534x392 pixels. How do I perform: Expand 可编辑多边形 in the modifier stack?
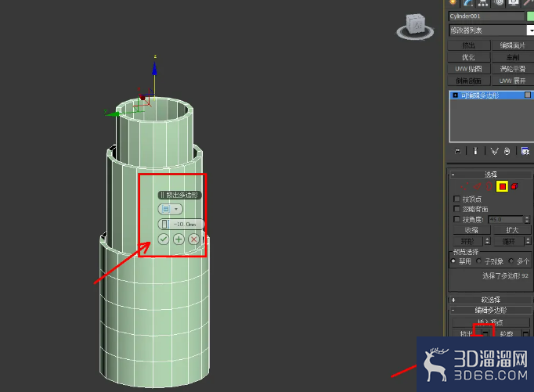(x=456, y=95)
